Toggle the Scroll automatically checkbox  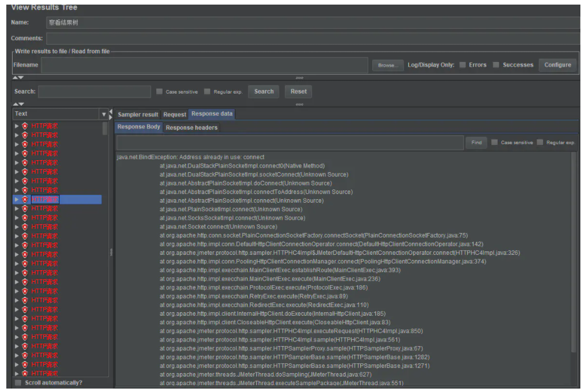click(18, 383)
